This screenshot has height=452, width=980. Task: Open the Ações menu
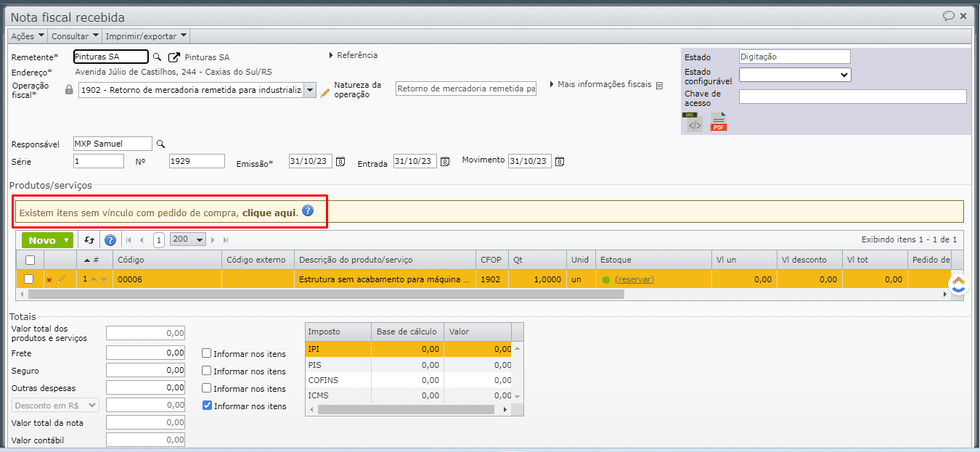(x=28, y=36)
